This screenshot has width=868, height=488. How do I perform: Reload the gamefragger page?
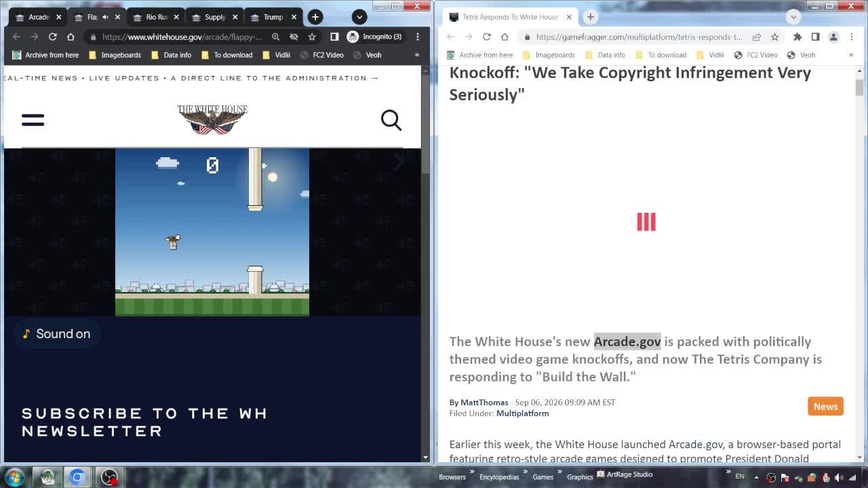pyautogui.click(x=486, y=37)
